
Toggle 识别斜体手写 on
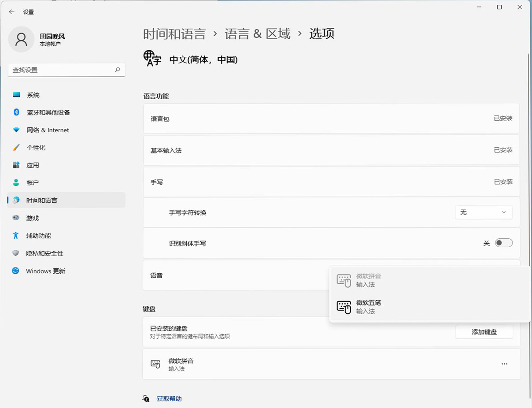[504, 243]
